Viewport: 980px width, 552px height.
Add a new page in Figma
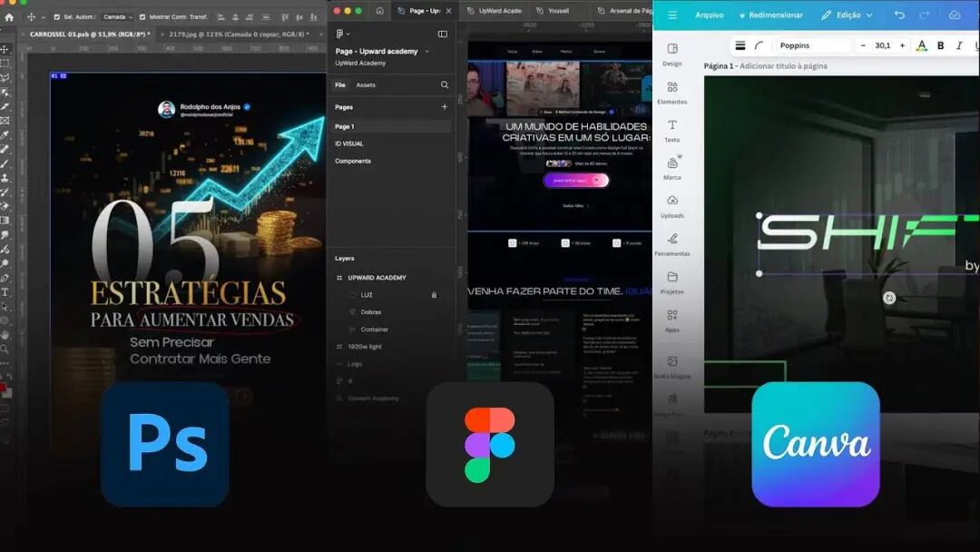[x=445, y=107]
